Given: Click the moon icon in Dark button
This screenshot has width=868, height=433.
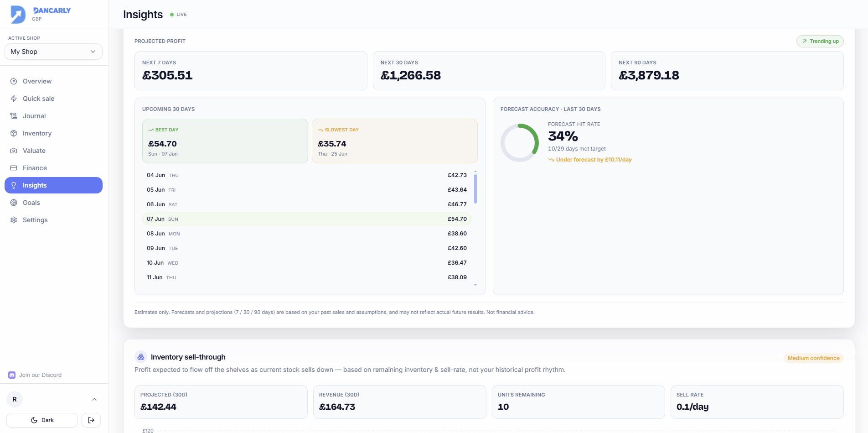Looking at the screenshot, I should click(x=34, y=420).
